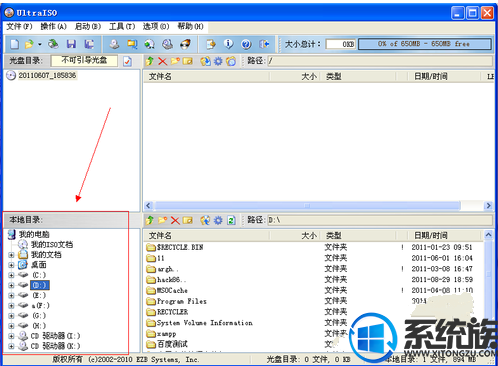Image resolution: width=498 pixels, height=366 pixels.
Task: Expand the (D:) drive plus sign
Action: pyautogui.click(x=11, y=285)
